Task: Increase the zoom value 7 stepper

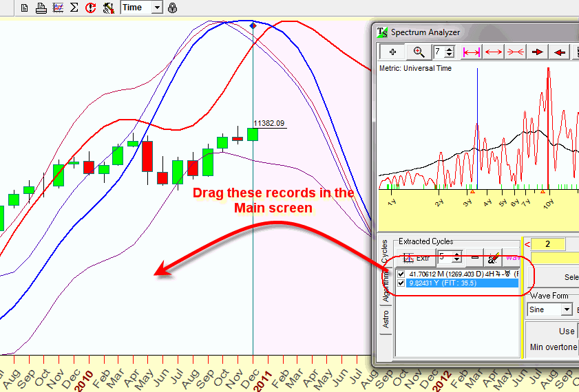Action: coord(450,49)
